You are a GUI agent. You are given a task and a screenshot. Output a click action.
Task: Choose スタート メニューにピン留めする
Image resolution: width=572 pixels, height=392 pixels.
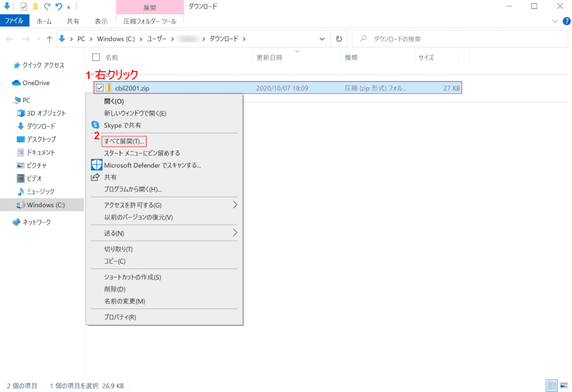tap(163, 153)
